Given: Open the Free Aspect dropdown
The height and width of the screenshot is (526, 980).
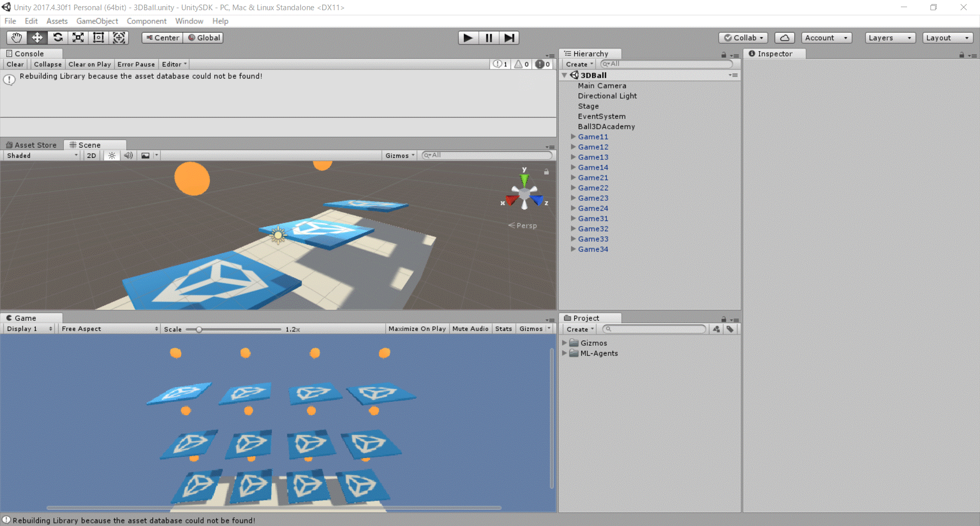Looking at the screenshot, I should coord(109,329).
